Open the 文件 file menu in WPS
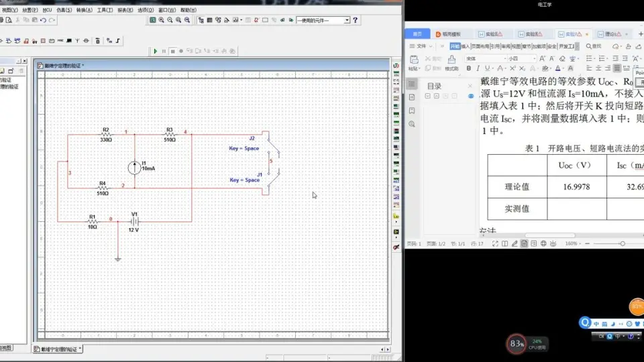This screenshot has width=644, height=362. [x=421, y=46]
